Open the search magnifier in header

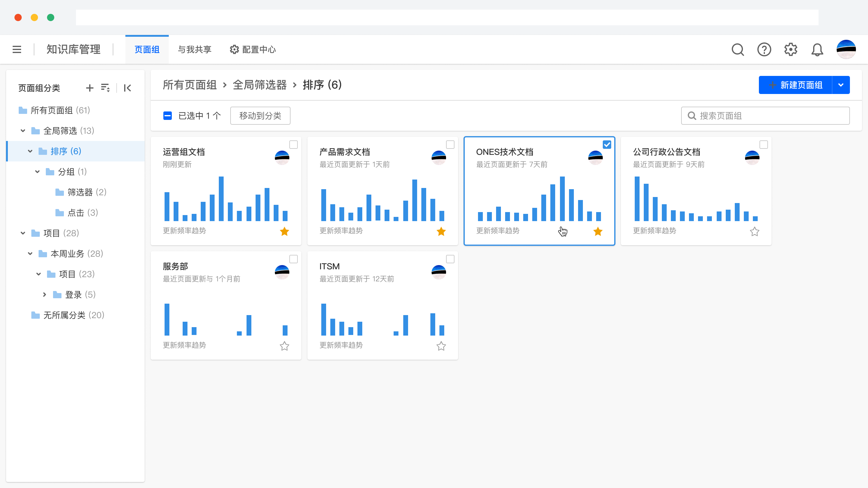(x=737, y=49)
